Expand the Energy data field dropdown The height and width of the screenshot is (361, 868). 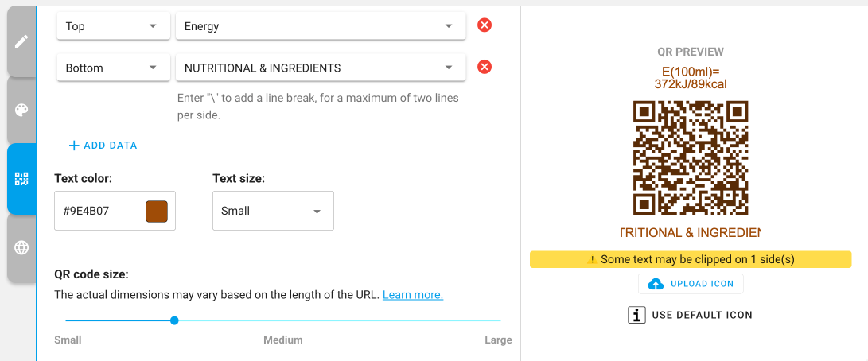tap(320, 26)
